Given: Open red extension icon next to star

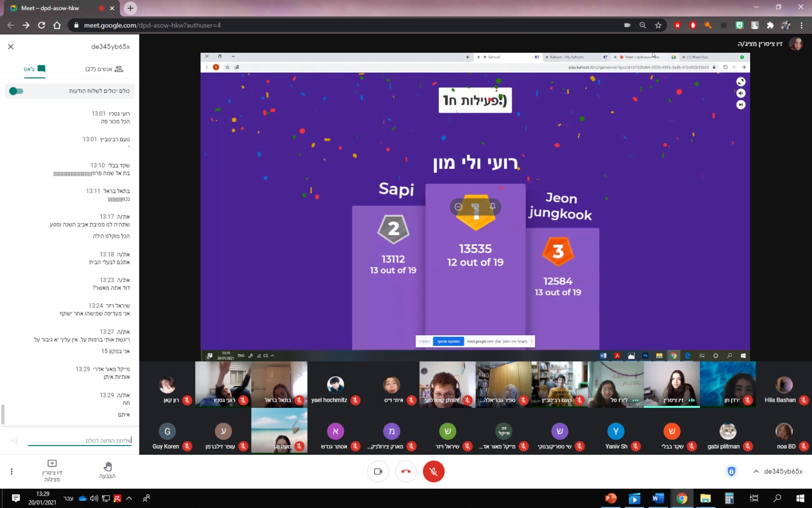Looking at the screenshot, I should (678, 25).
